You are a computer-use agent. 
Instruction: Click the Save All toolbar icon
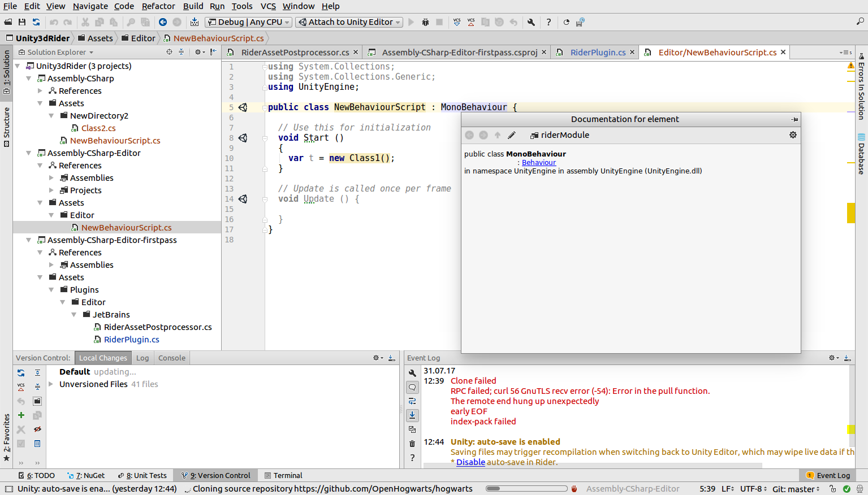click(x=22, y=22)
